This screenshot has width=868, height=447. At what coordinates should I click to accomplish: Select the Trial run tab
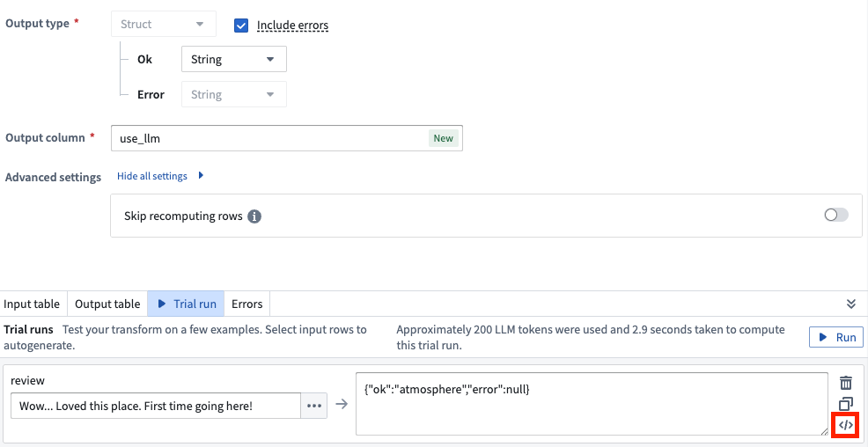coord(186,304)
